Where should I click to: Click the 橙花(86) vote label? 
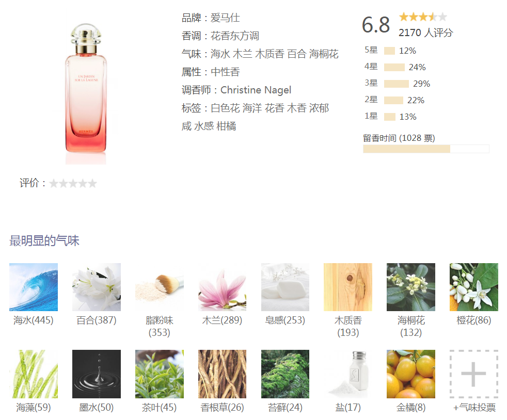pos(473,320)
